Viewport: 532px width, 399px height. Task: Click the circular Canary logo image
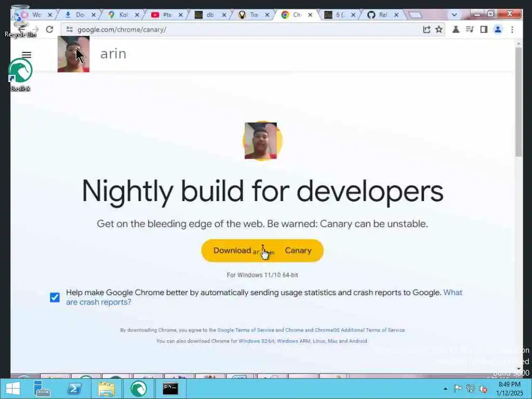point(262,140)
